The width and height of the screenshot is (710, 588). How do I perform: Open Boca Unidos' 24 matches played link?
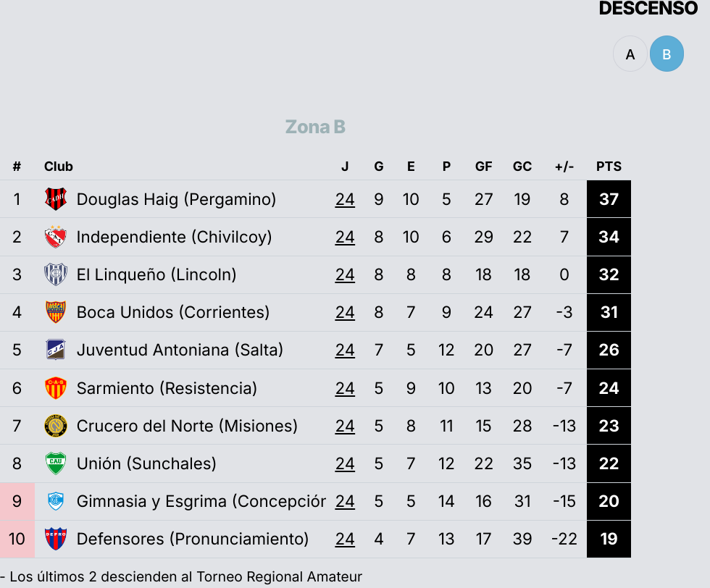click(x=345, y=312)
